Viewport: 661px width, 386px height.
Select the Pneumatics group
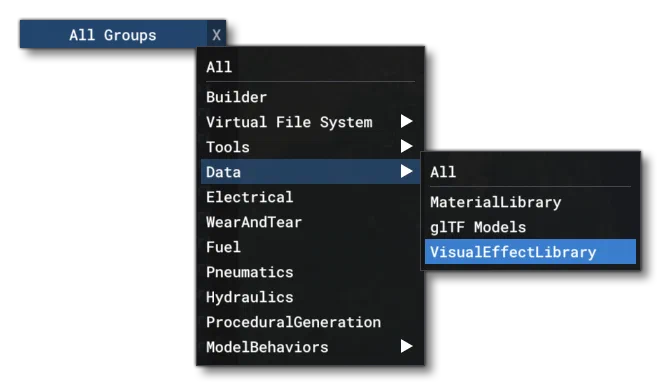pyautogui.click(x=310, y=272)
